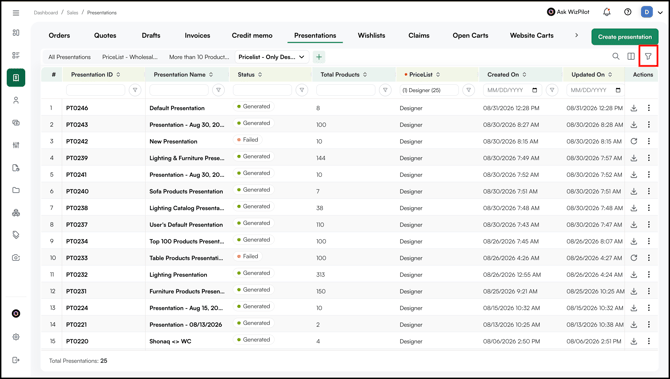Open the Invoices tab
Image resolution: width=670 pixels, height=379 pixels.
click(x=197, y=35)
